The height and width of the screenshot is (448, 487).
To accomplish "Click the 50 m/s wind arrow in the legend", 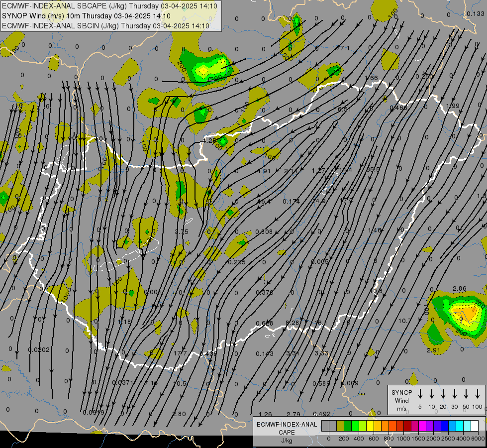I will 466,394.
